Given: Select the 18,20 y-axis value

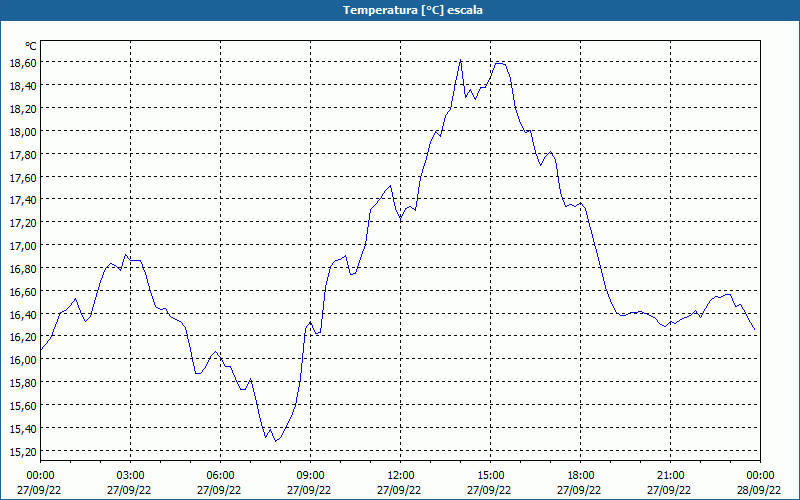Looking at the screenshot, I should tap(23, 109).
